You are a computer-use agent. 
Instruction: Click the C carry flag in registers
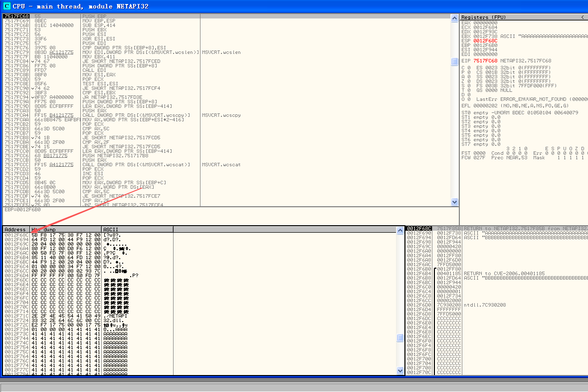click(x=466, y=68)
